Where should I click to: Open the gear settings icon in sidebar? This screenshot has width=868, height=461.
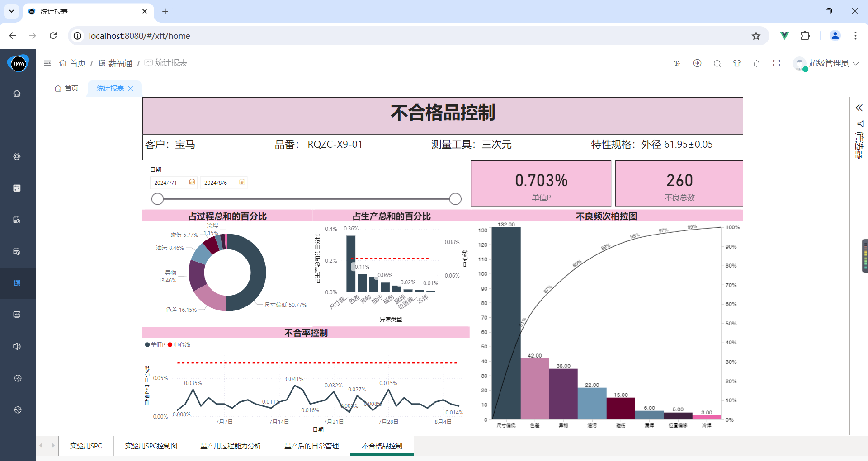[17, 156]
